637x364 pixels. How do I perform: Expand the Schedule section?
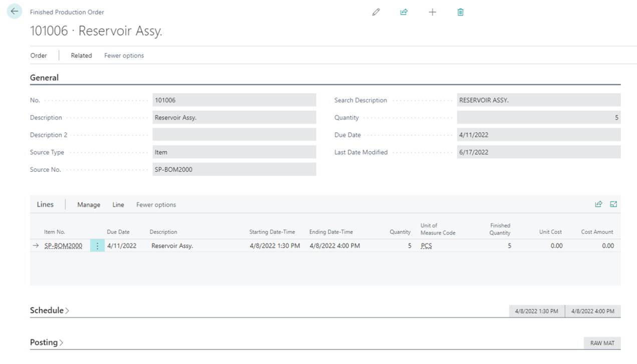point(49,310)
